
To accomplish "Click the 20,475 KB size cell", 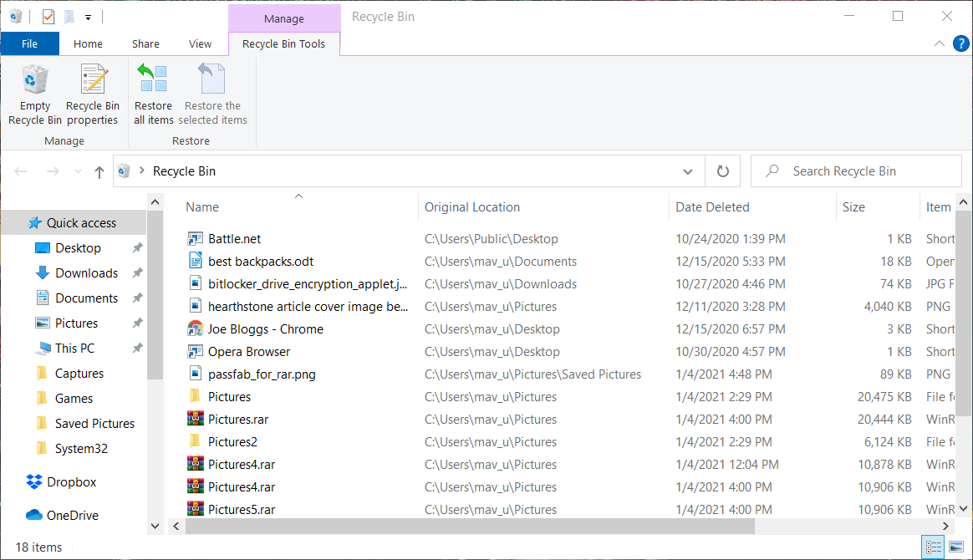I will point(884,397).
